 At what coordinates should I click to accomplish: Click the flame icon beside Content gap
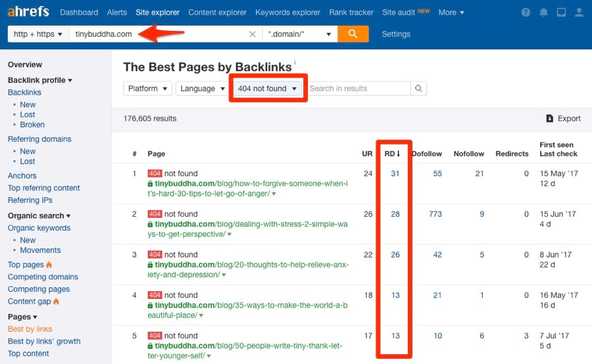(x=57, y=302)
